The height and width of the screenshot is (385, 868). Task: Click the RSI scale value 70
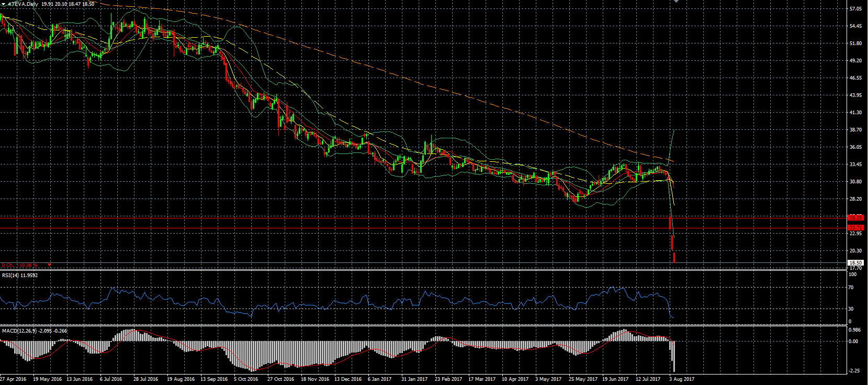(x=851, y=288)
